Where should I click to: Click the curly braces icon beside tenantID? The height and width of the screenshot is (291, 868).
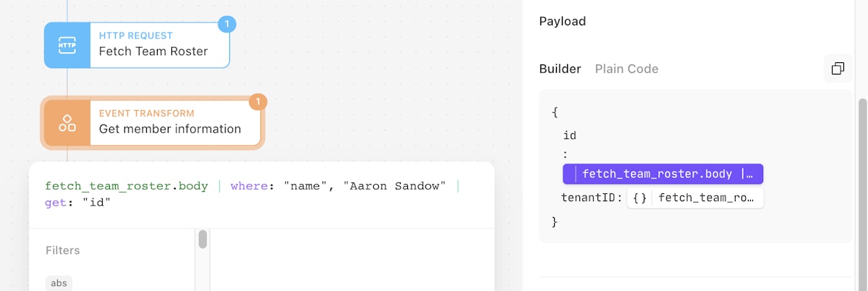639,198
